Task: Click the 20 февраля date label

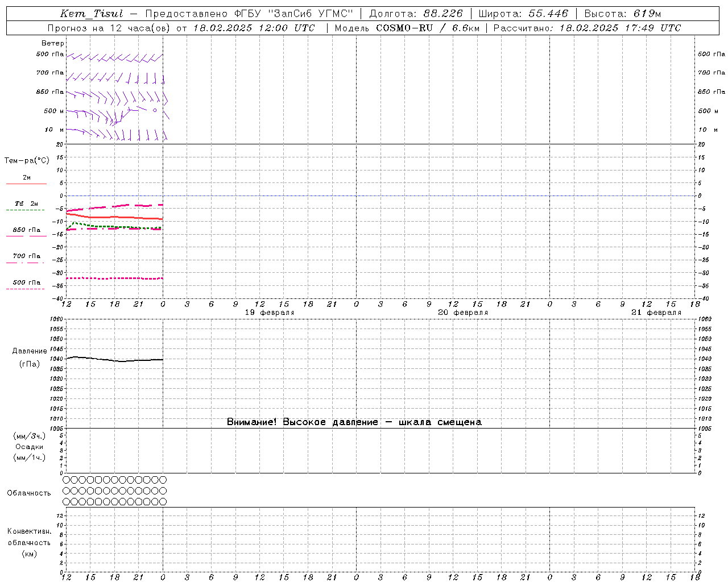Action: [x=463, y=313]
